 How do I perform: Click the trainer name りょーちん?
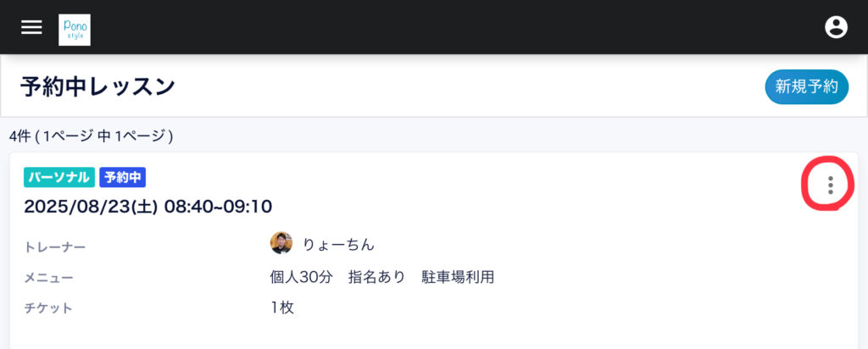338,244
